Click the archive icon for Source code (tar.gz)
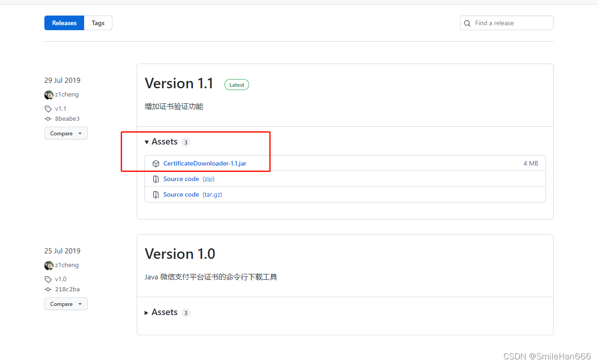This screenshot has width=598, height=364. click(x=156, y=195)
